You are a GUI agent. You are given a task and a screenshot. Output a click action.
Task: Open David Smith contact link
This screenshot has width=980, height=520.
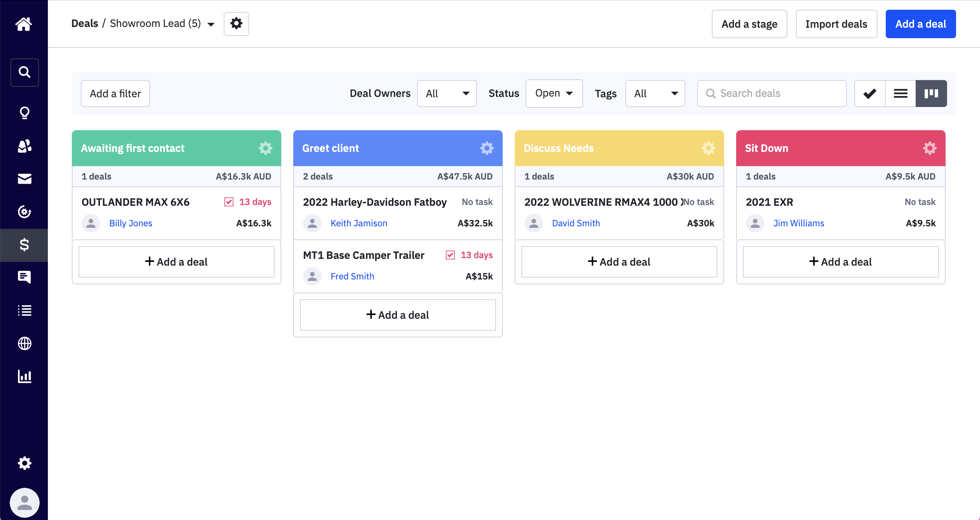point(576,223)
